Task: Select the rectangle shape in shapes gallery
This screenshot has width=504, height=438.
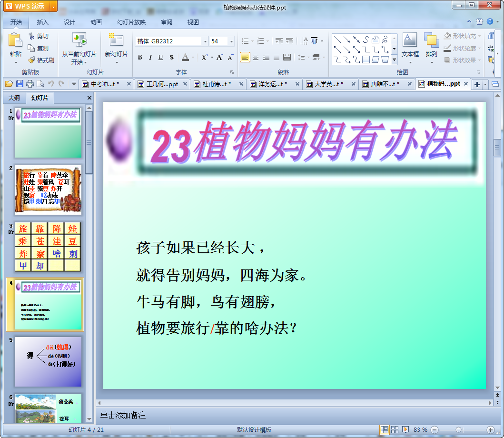Action: click(366, 60)
